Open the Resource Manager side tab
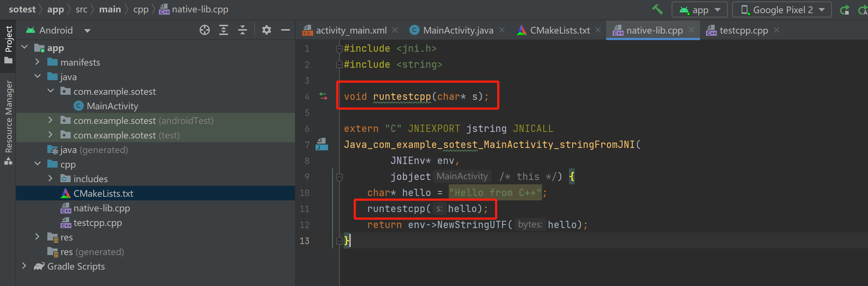This screenshot has width=868, height=286. coord(8,122)
